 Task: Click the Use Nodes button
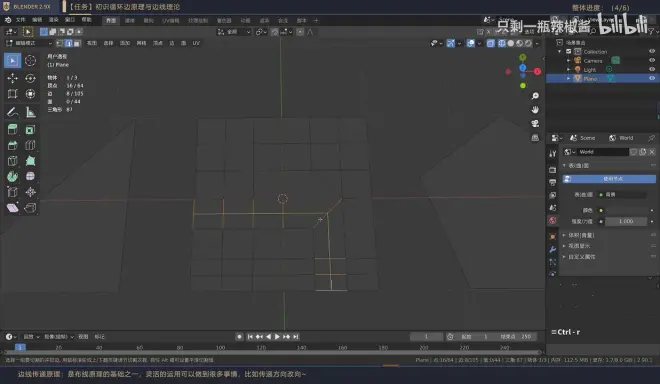609,179
